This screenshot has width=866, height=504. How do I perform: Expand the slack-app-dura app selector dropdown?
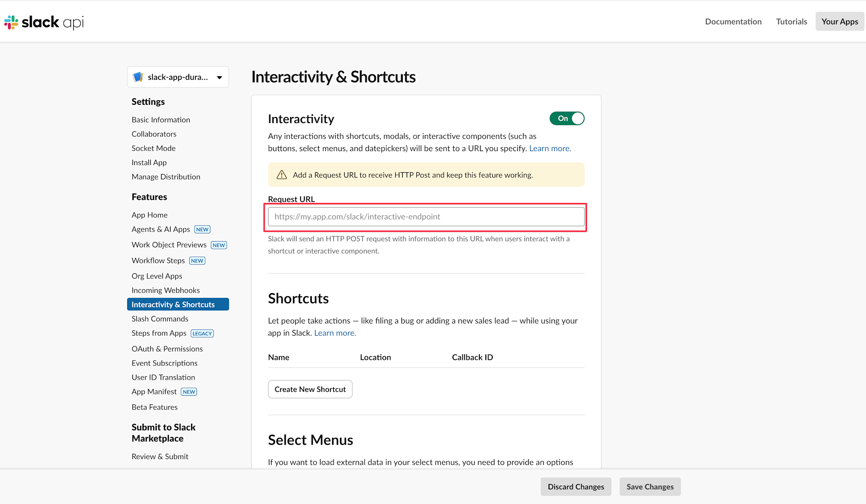[x=220, y=78]
